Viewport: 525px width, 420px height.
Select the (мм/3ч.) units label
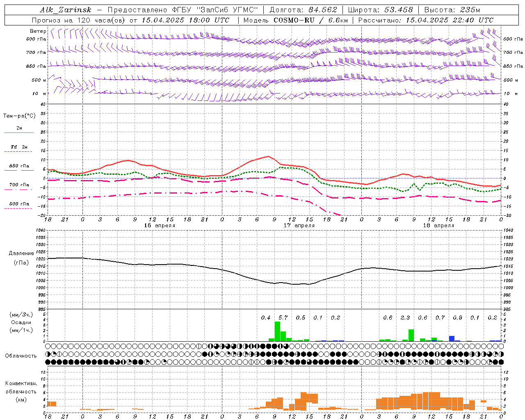(21, 315)
